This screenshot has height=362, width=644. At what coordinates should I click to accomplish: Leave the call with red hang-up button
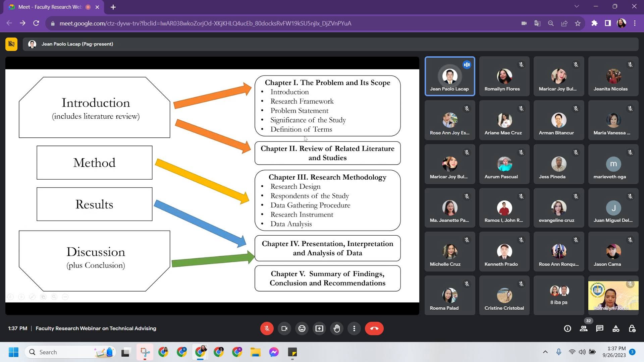pos(374,328)
